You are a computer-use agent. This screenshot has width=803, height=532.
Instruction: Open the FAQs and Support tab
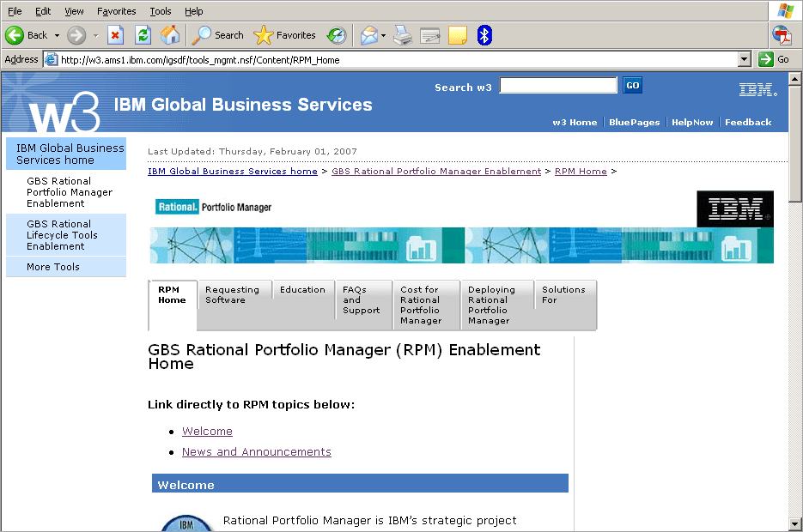[x=363, y=305]
